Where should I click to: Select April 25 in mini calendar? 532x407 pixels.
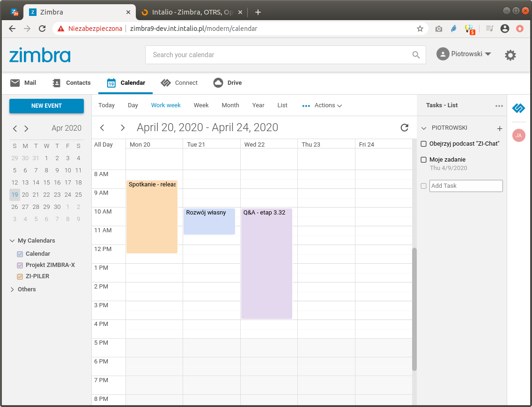point(78,195)
